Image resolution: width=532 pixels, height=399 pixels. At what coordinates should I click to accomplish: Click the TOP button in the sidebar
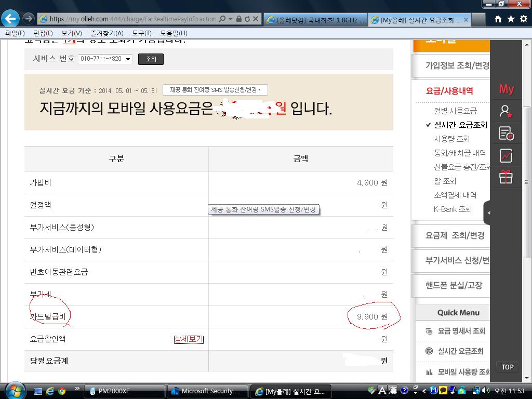coord(507,367)
